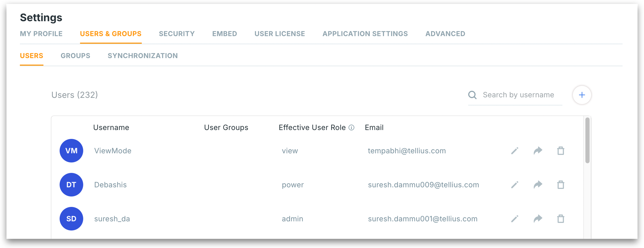Click the share arrow icon for ViewMode
Screen dimensions: 644x248
pyautogui.click(x=538, y=151)
